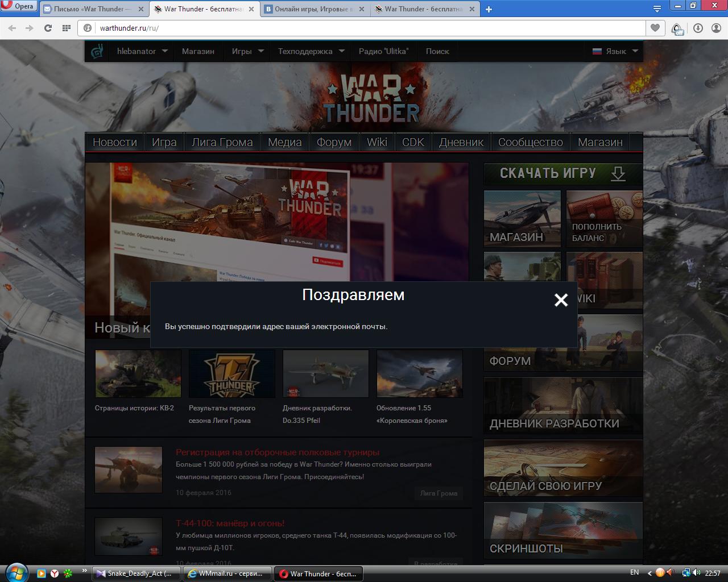
Task: Open the Регистрация на отборочные полковые турниры headline
Action: 278,452
